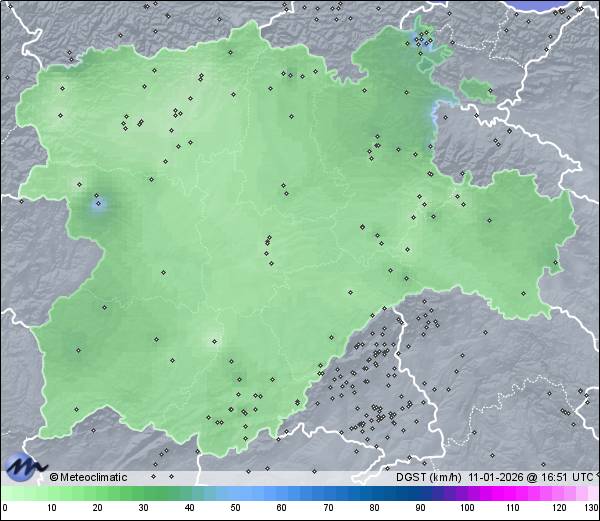
Task: Select the 0 value on the legend scale
Action: click(5, 507)
